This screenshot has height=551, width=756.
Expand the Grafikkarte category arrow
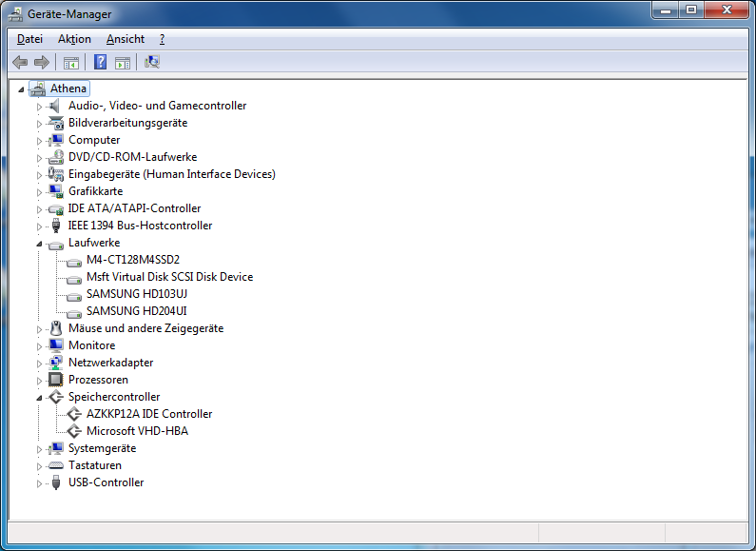(x=39, y=192)
